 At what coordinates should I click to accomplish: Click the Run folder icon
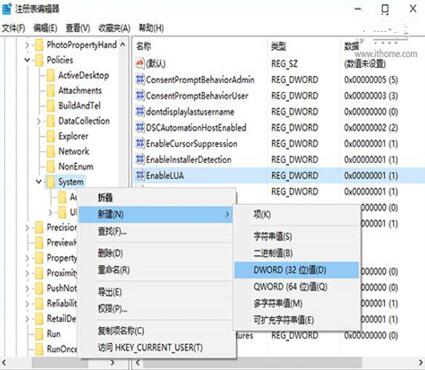click(39, 334)
